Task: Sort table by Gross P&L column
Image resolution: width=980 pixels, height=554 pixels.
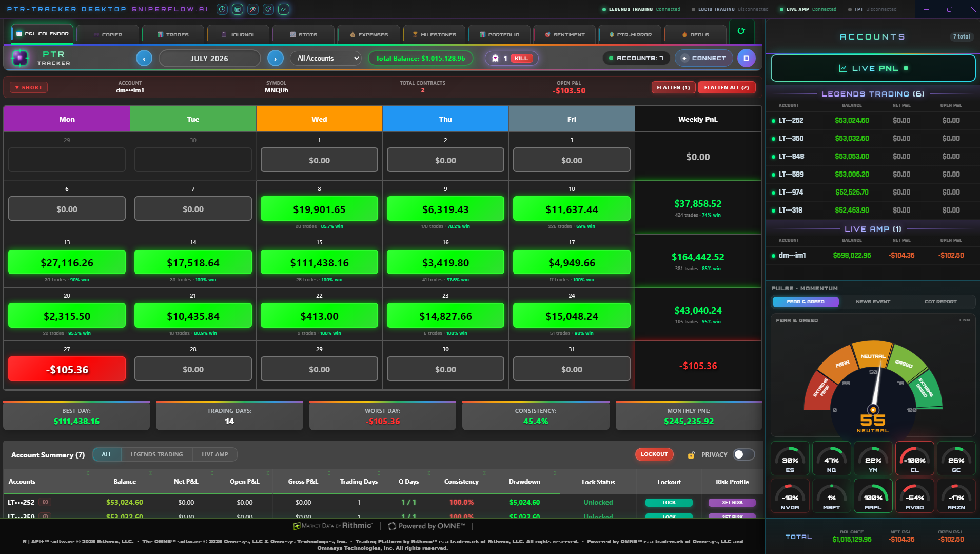Action: coord(303,482)
